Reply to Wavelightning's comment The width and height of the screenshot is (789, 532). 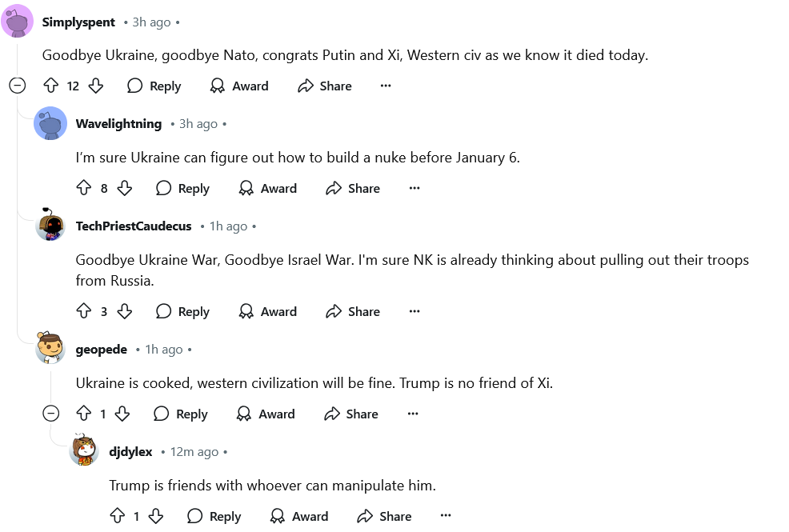182,188
